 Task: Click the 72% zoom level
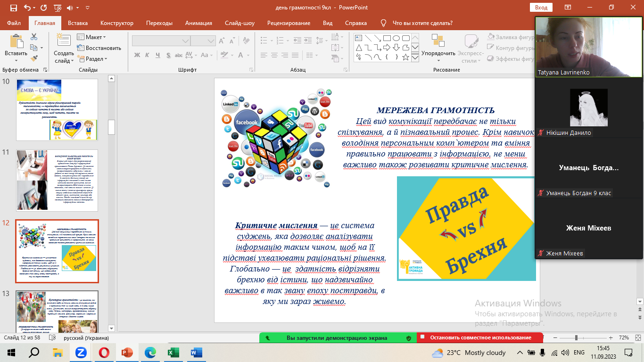[x=624, y=338]
